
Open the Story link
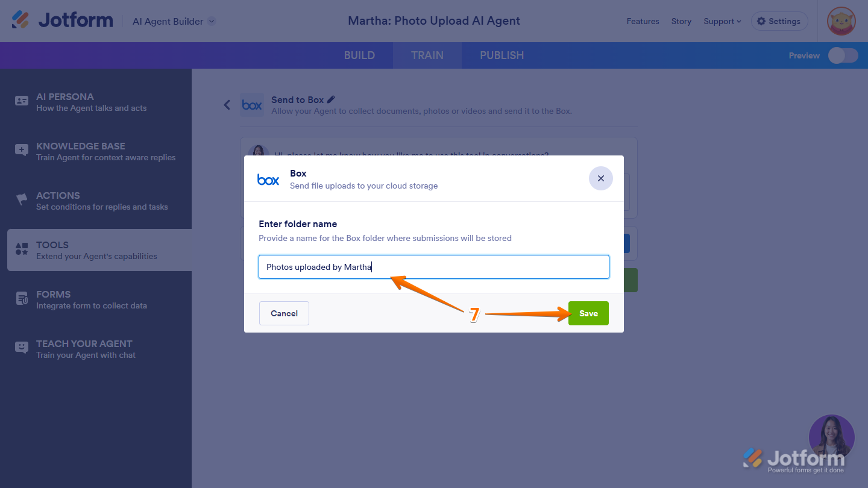pos(681,21)
